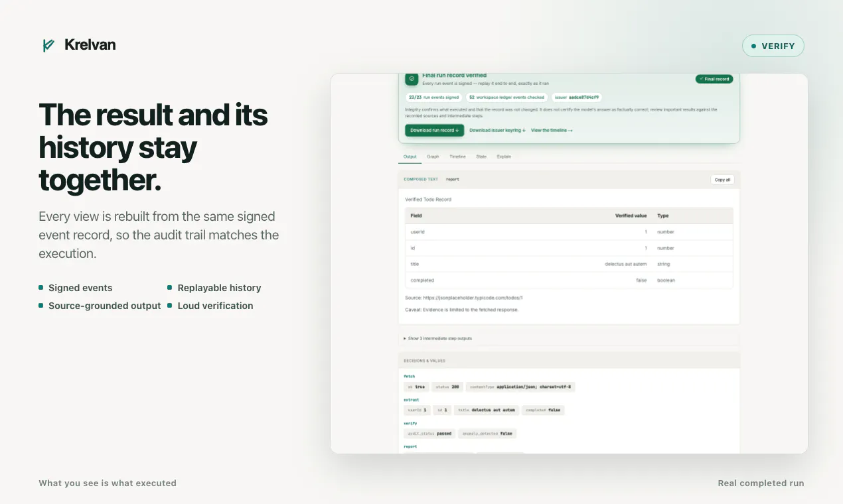The height and width of the screenshot is (504, 843).
Task: Download the run record
Action: click(434, 130)
